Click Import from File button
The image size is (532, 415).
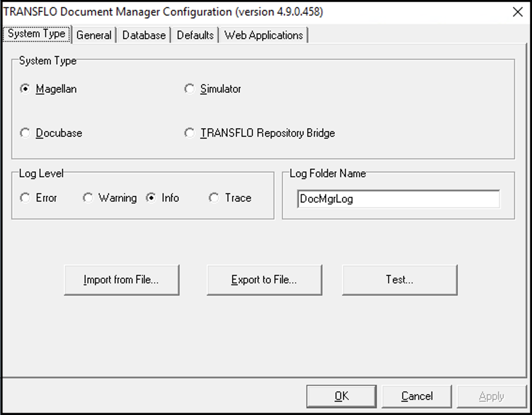pos(121,280)
